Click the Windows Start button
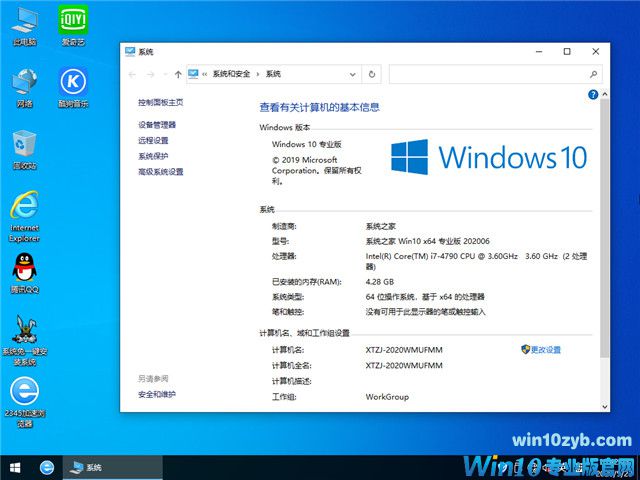 coord(15,467)
